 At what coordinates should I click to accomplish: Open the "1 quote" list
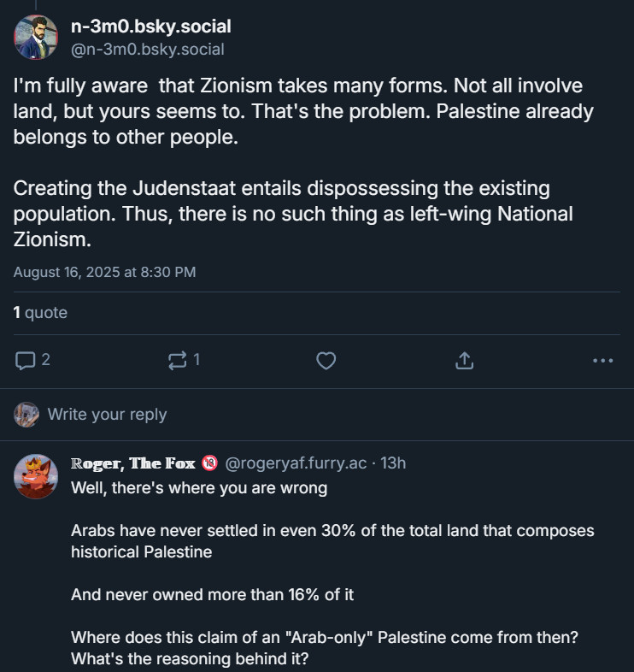pos(40,312)
